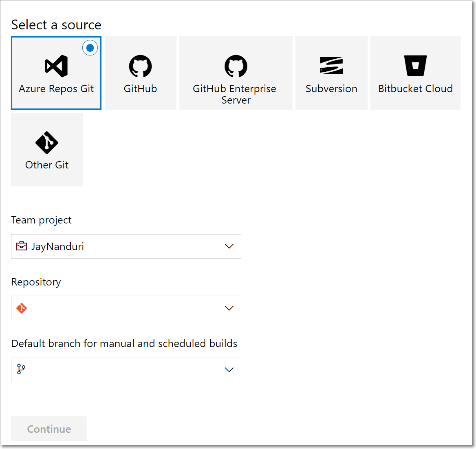
Task: Click the GitHub Enterprise Server label text
Action: [x=235, y=94]
